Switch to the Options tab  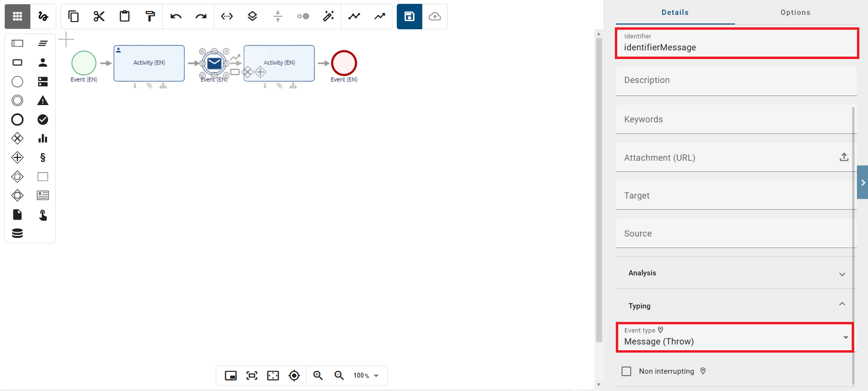coord(795,12)
